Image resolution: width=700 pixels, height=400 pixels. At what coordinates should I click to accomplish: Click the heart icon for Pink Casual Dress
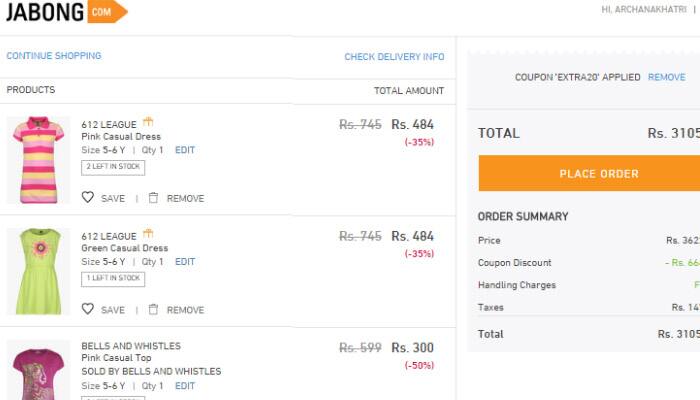(88, 197)
